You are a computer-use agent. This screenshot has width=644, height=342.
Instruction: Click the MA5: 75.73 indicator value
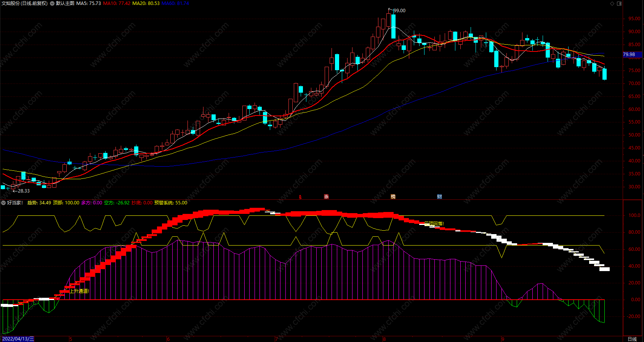[x=89, y=3]
